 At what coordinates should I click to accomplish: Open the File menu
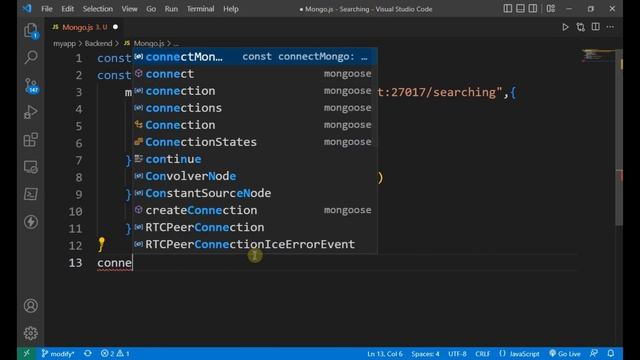click(47, 9)
